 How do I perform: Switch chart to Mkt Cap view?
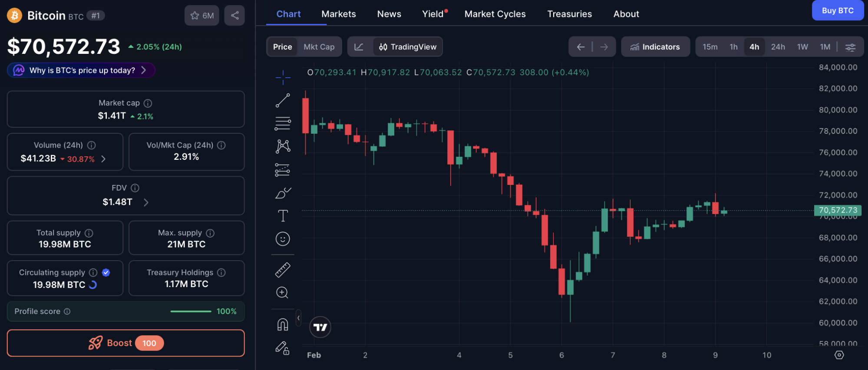pos(319,47)
